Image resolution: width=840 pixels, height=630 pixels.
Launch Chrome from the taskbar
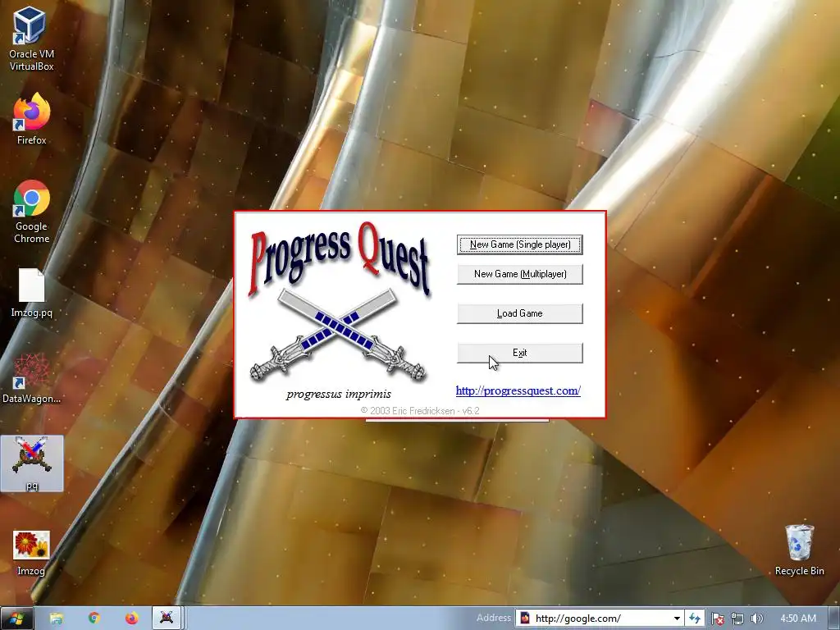94,619
